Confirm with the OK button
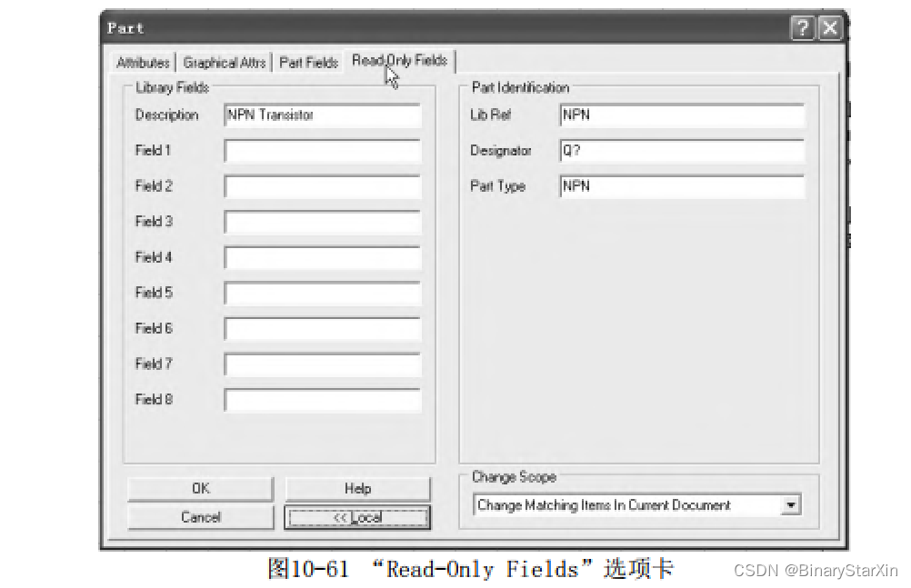Viewport: 911px width, 588px height. (200, 489)
